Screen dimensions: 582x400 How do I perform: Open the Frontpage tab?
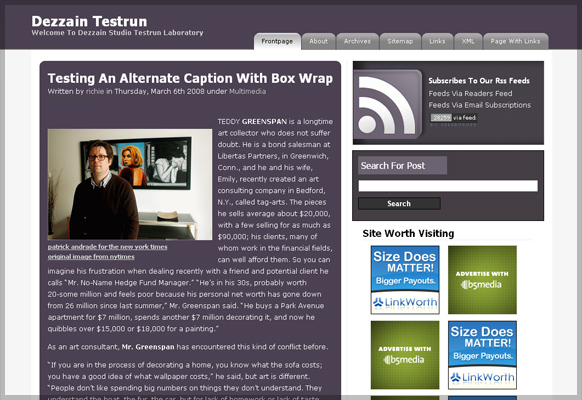[277, 41]
